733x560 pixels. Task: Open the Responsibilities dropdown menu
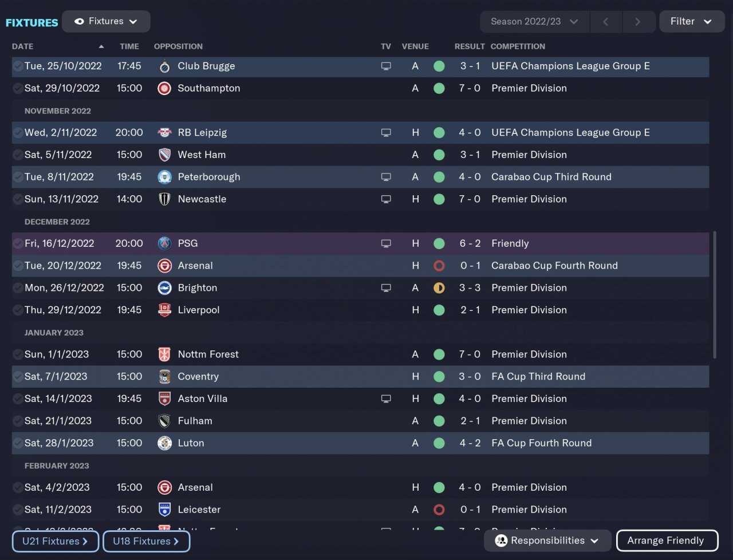click(547, 541)
